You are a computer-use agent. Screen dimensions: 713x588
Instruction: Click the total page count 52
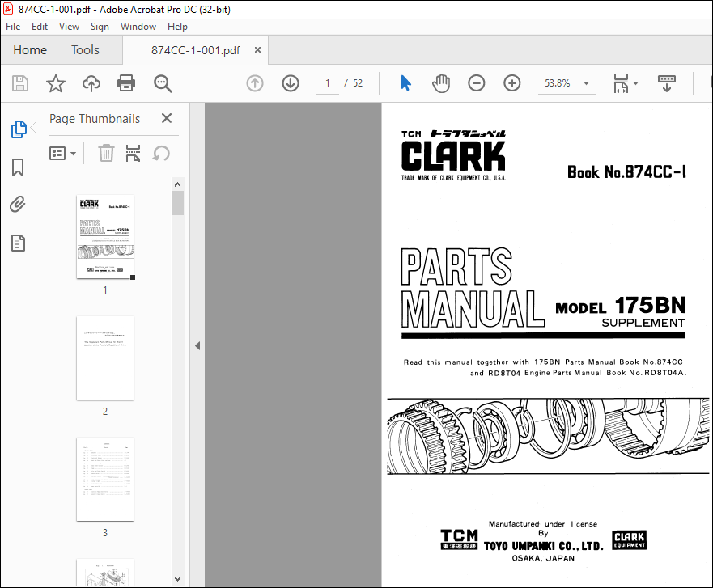click(x=358, y=83)
